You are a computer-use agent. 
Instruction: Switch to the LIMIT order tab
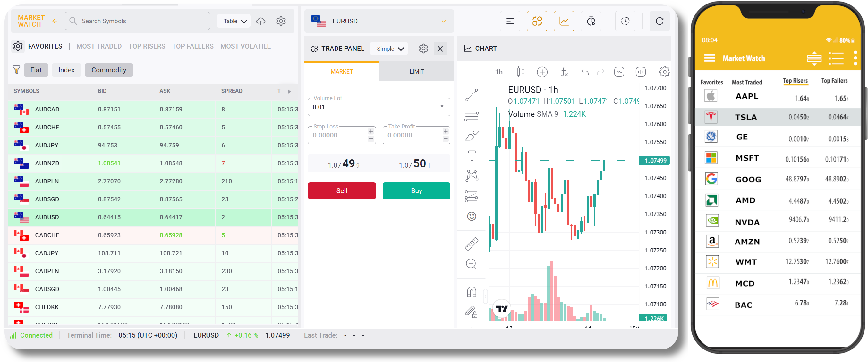coord(416,72)
